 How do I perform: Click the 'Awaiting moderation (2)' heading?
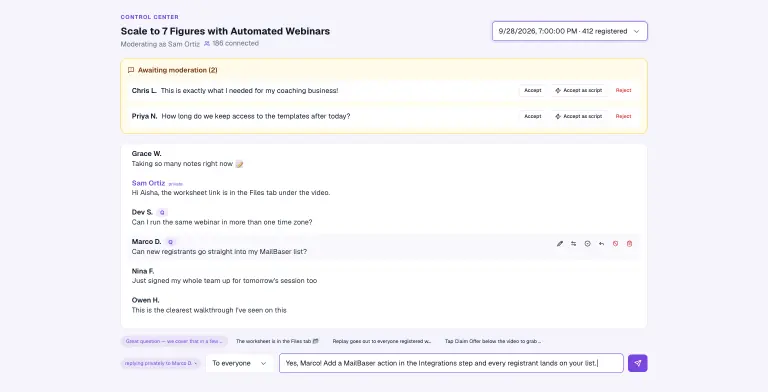(177, 70)
